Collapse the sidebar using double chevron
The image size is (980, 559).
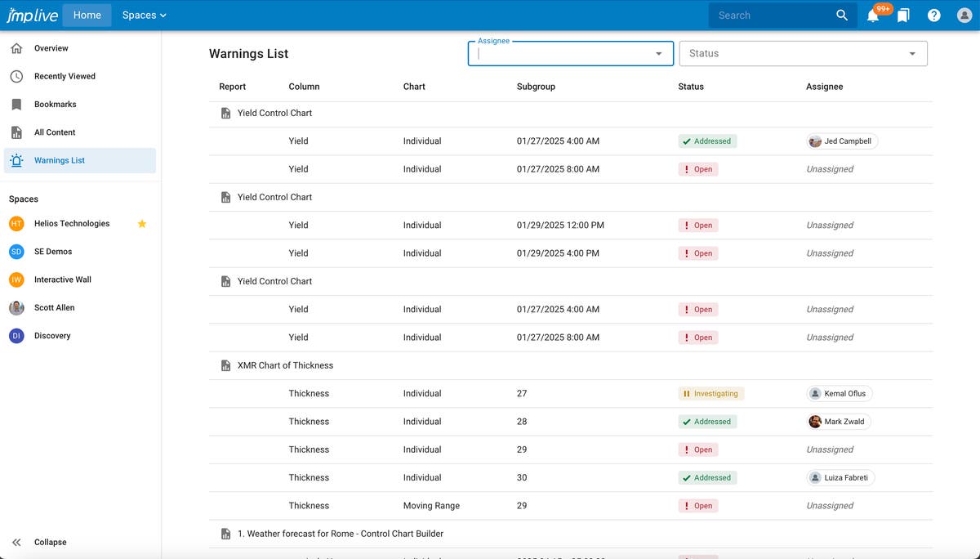click(x=16, y=543)
